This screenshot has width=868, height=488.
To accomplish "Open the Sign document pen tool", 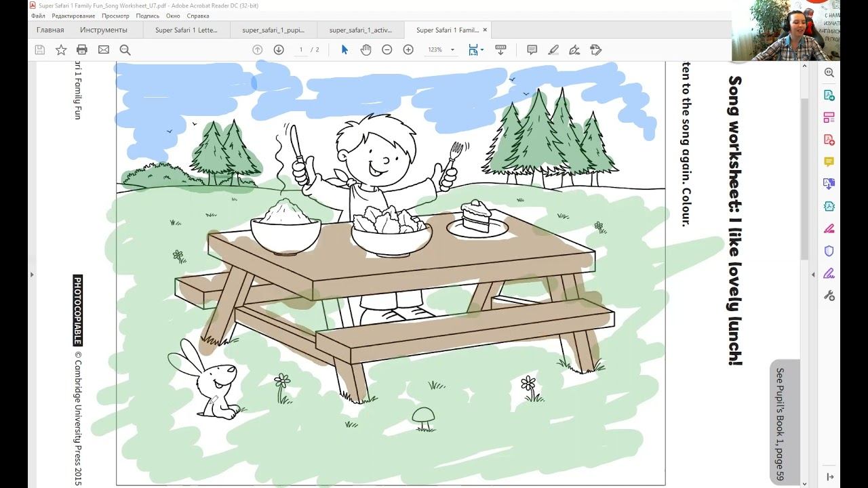I will [x=574, y=49].
